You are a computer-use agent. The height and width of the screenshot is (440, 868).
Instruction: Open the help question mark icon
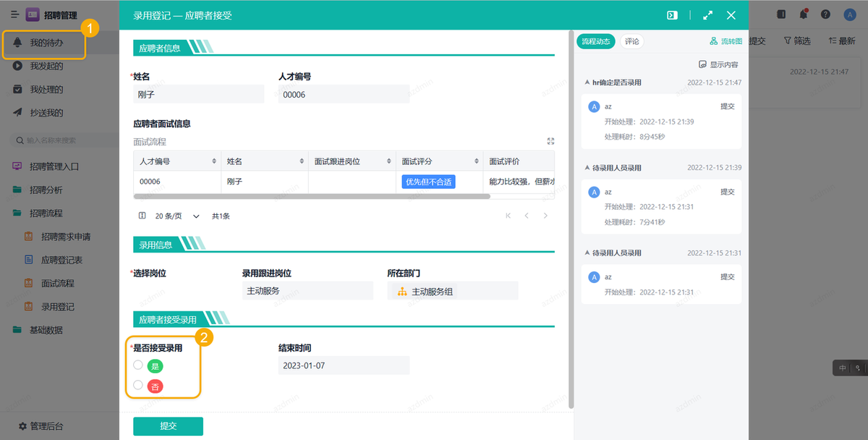point(825,14)
